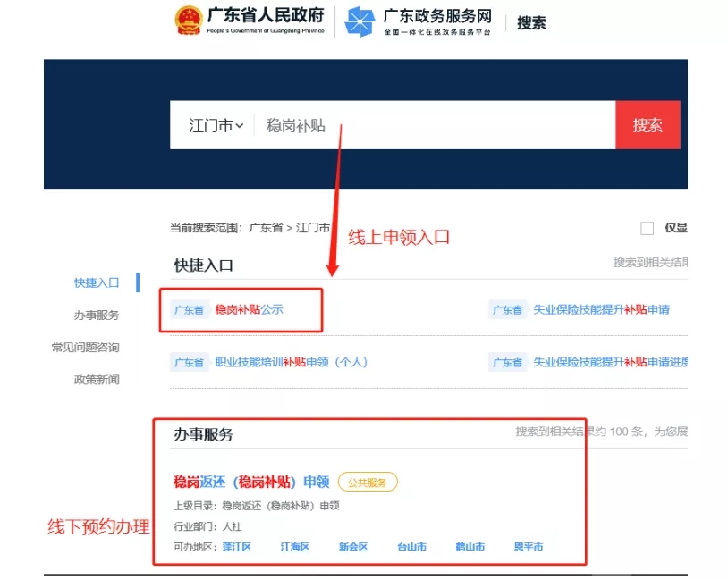Open the 稳岗返还（稳岗补贴）申领 result title
728x580 pixels.
tap(251, 482)
